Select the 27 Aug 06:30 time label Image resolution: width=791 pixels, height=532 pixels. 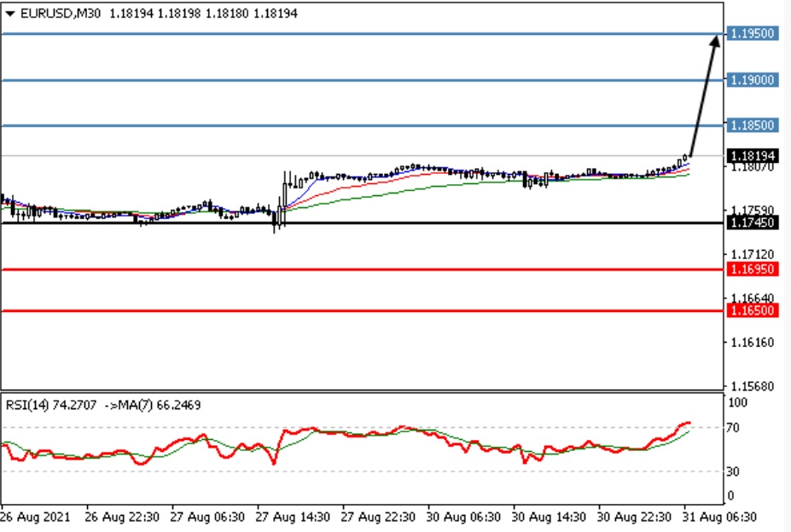(207, 518)
